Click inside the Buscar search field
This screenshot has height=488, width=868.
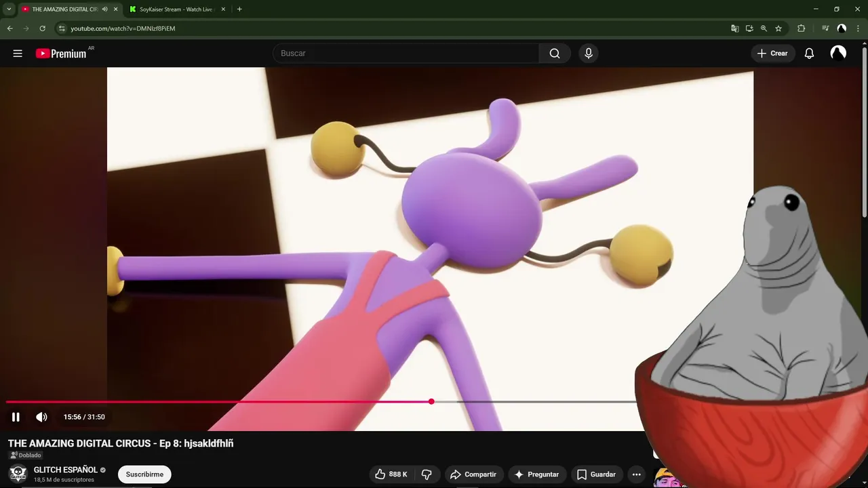tap(406, 54)
